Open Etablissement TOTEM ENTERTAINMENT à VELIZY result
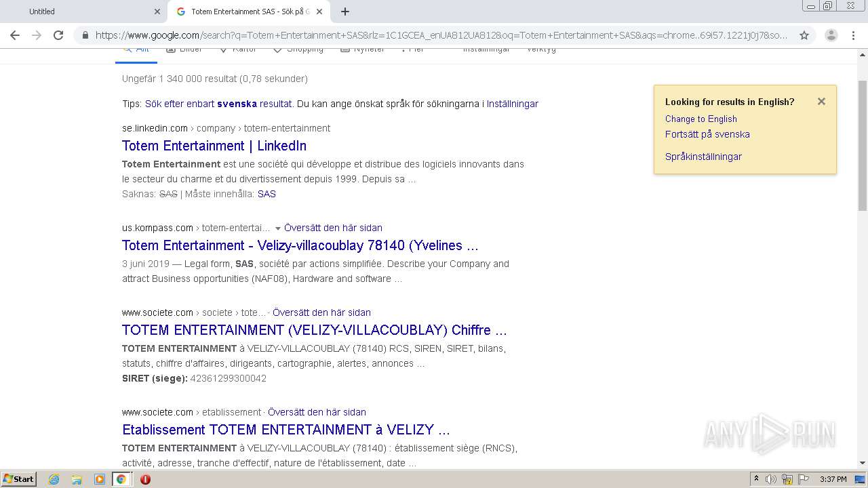 pos(286,430)
